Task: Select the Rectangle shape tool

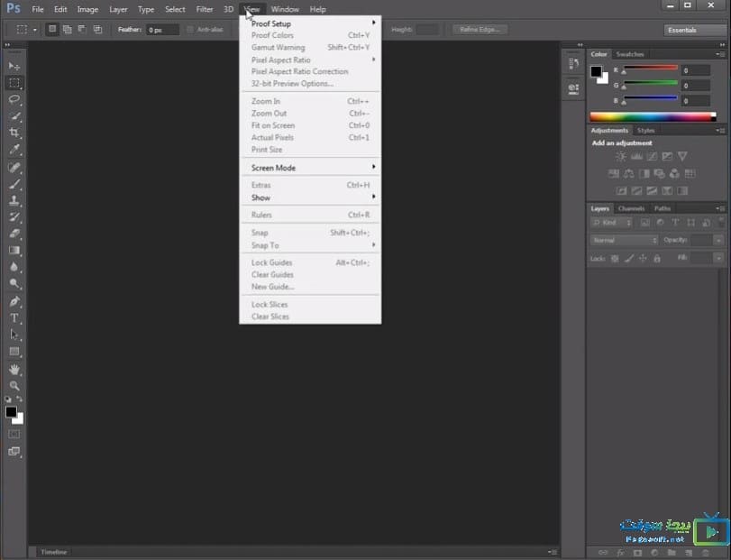Action: point(14,352)
